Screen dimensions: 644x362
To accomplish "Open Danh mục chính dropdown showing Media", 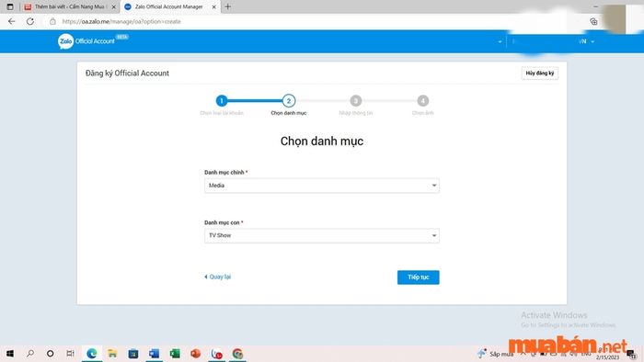I will (322, 186).
